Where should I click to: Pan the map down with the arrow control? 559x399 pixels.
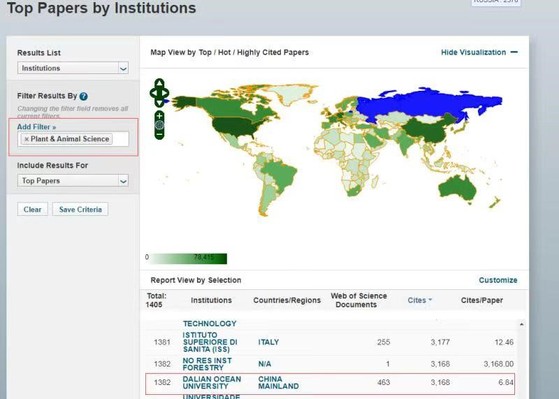(159, 103)
